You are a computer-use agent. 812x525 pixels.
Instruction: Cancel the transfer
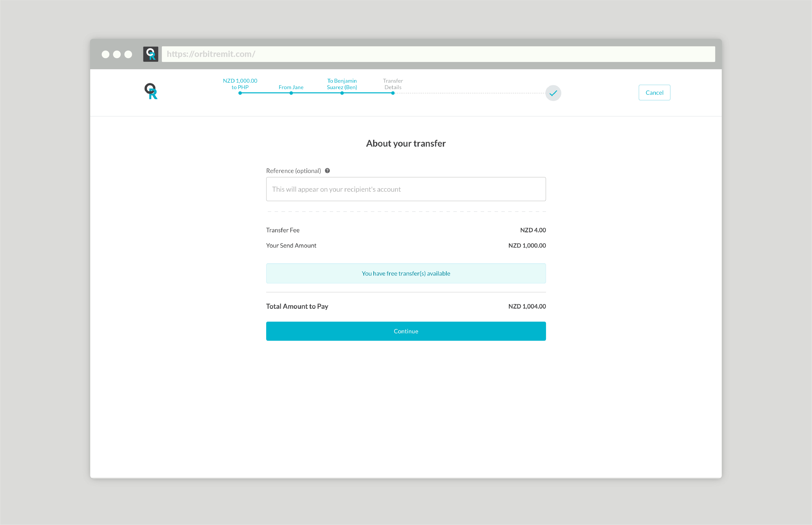(x=654, y=92)
